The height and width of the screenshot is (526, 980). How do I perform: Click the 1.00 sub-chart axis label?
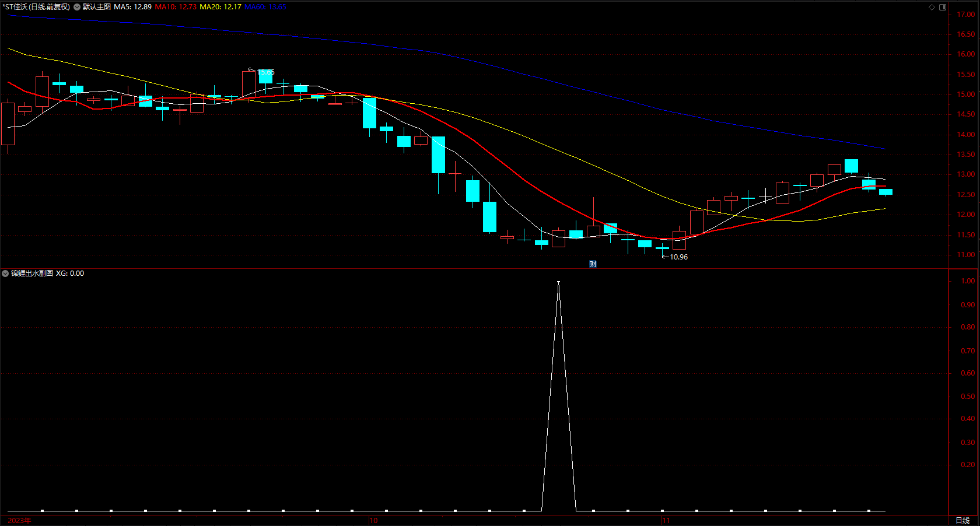click(968, 281)
